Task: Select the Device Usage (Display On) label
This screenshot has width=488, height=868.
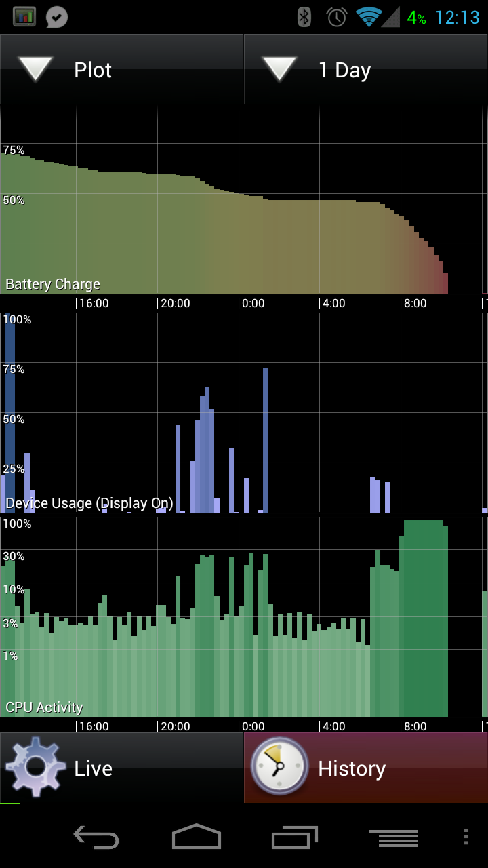Action: coord(89,503)
